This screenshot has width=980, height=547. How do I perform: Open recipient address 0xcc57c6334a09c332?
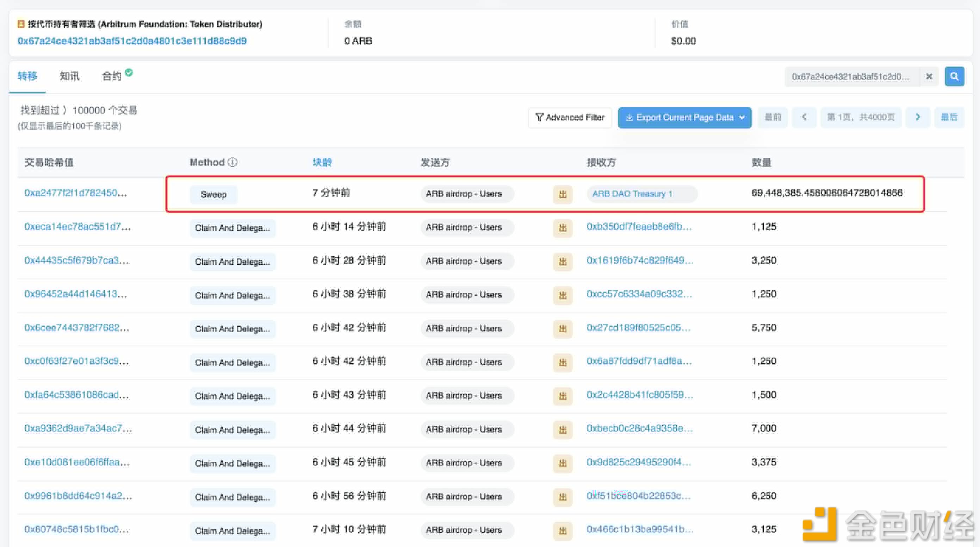coord(639,294)
